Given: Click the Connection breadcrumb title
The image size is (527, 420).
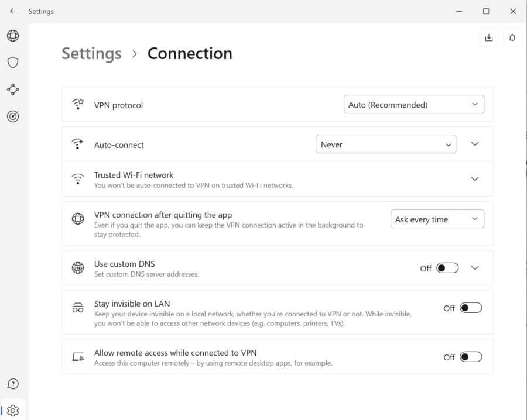Looking at the screenshot, I should [x=190, y=53].
